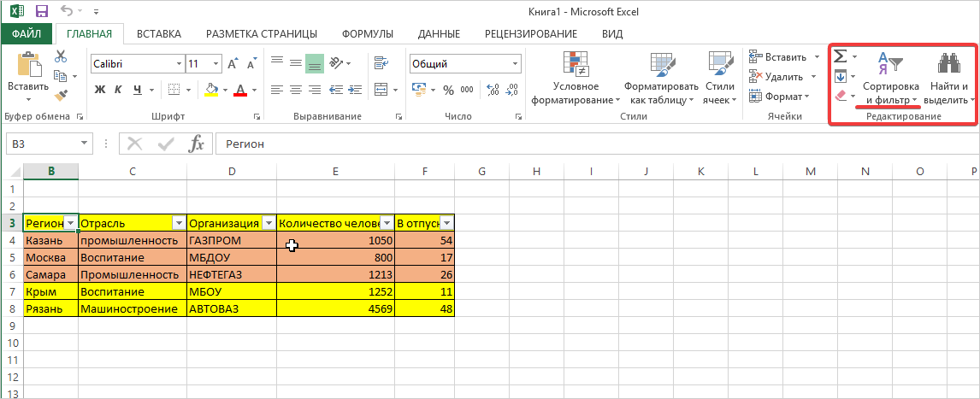
Task: Click the Insert Function fx icon
Action: point(196,144)
